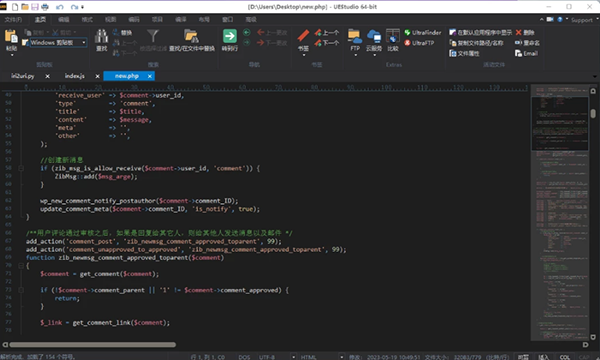This screenshot has height=360, width=600.
Task: Click the filter funnel icon
Action: click(153, 36)
